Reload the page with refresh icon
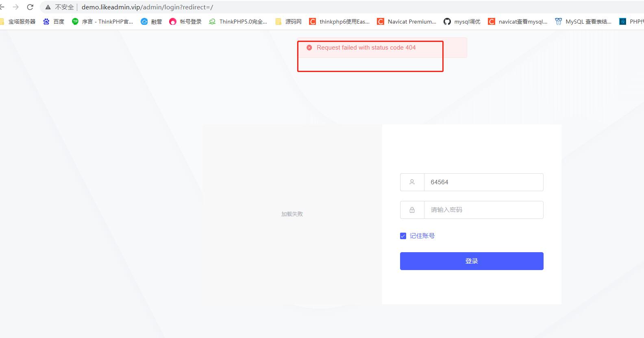Viewport: 644px width, 338px height. pos(30,7)
